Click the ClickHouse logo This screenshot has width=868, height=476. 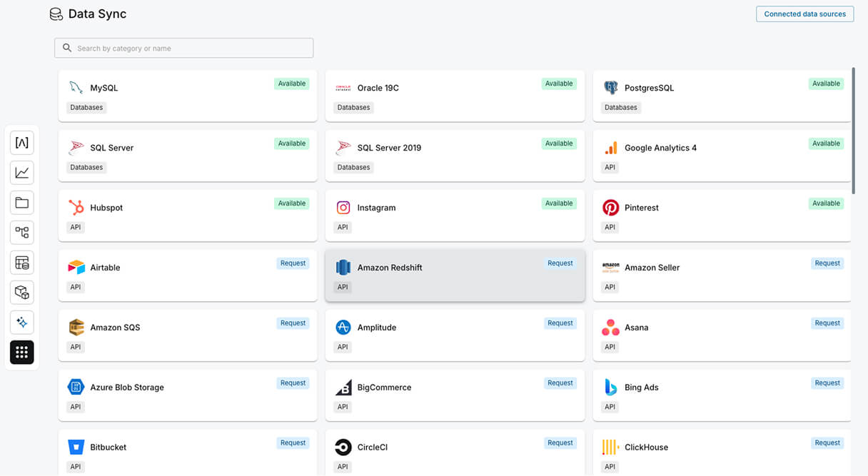point(610,447)
